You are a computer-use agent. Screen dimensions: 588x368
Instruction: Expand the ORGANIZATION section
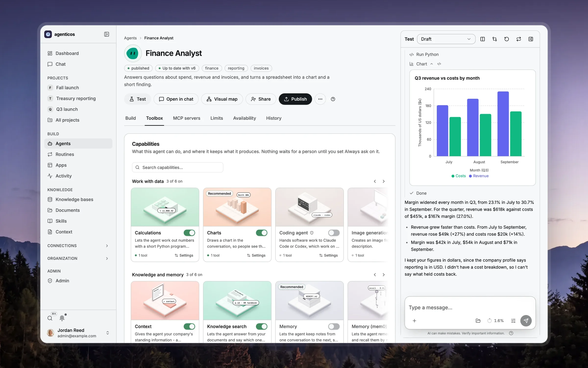click(x=78, y=258)
